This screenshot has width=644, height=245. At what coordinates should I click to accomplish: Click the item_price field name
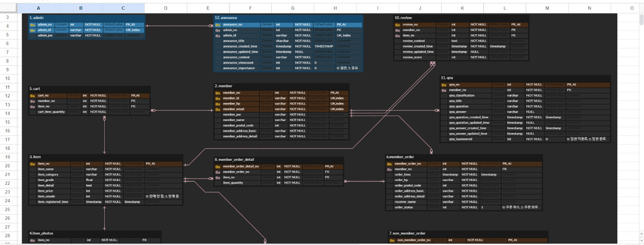[x=46, y=191]
